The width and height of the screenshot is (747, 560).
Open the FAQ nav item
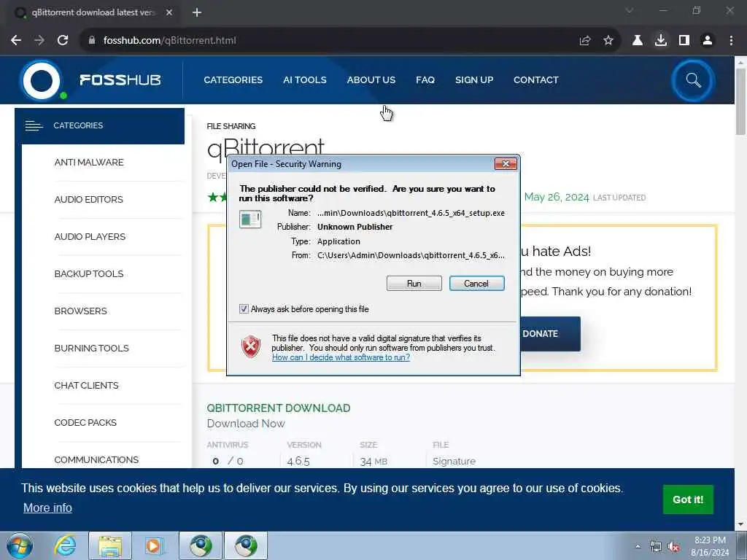(x=425, y=80)
